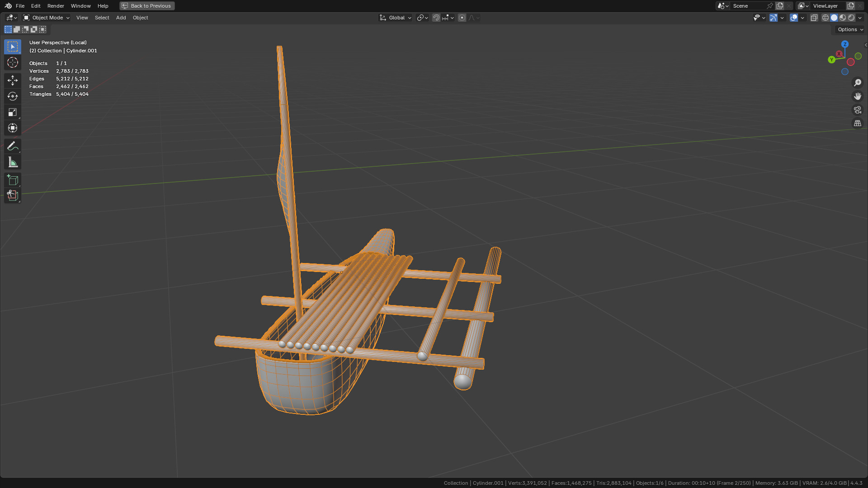Toggle viewport overlays button
Viewport: 868px width, 488px height.
(x=794, y=18)
